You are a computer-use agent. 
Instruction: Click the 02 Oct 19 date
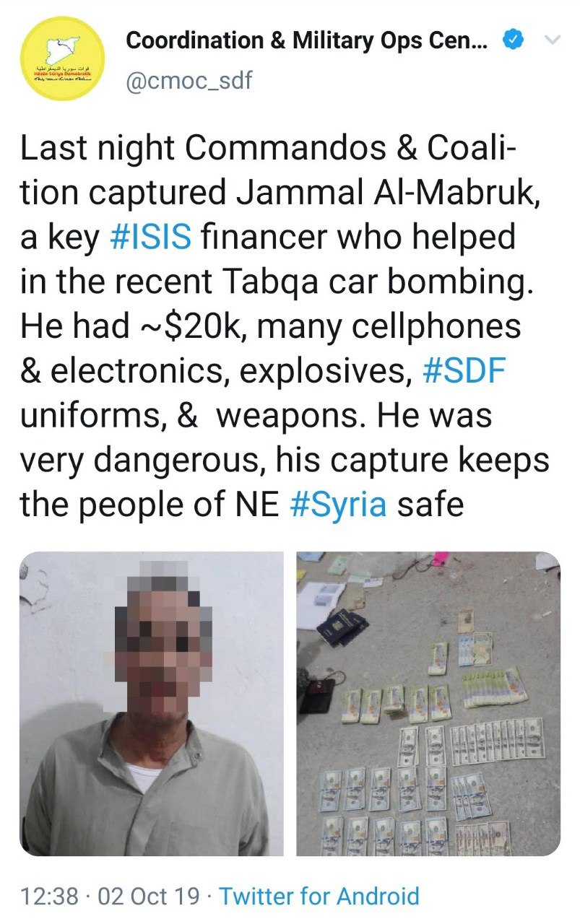click(x=148, y=897)
